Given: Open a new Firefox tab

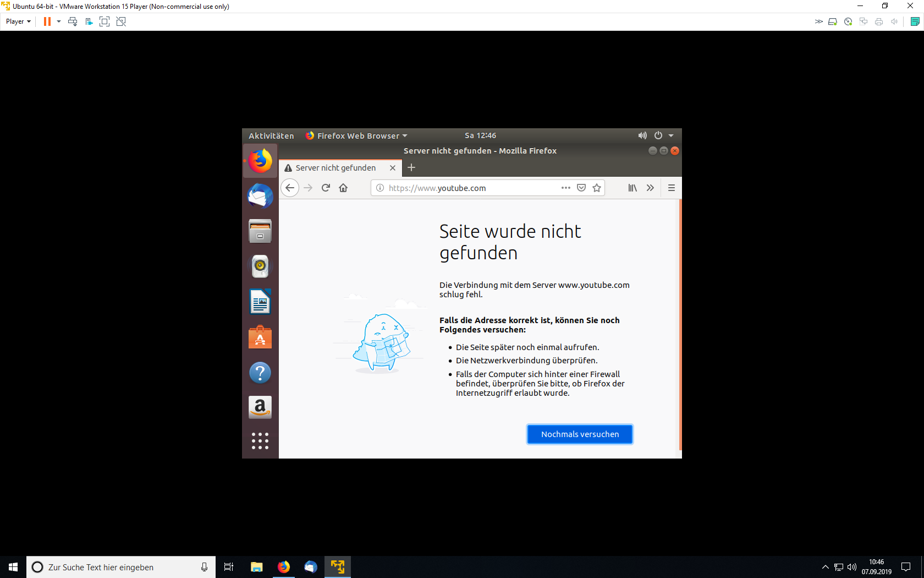Looking at the screenshot, I should pyautogui.click(x=411, y=167).
